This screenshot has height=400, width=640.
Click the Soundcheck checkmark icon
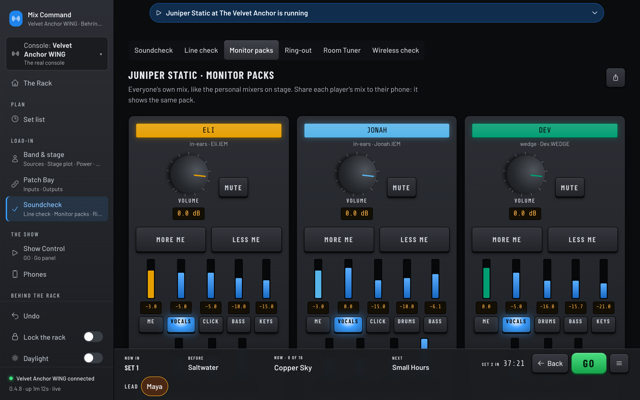pos(15,209)
